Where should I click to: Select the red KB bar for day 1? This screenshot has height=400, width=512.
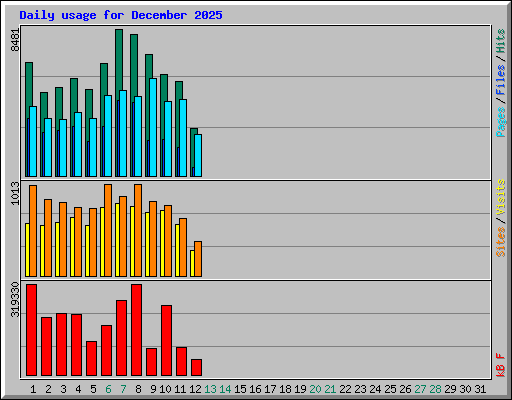coord(31,330)
